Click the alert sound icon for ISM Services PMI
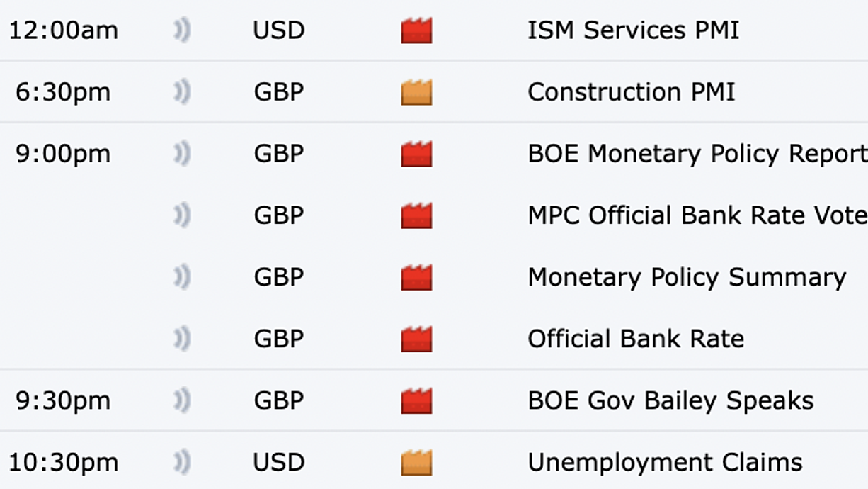Viewport: 868px width, 489px height. [183, 31]
